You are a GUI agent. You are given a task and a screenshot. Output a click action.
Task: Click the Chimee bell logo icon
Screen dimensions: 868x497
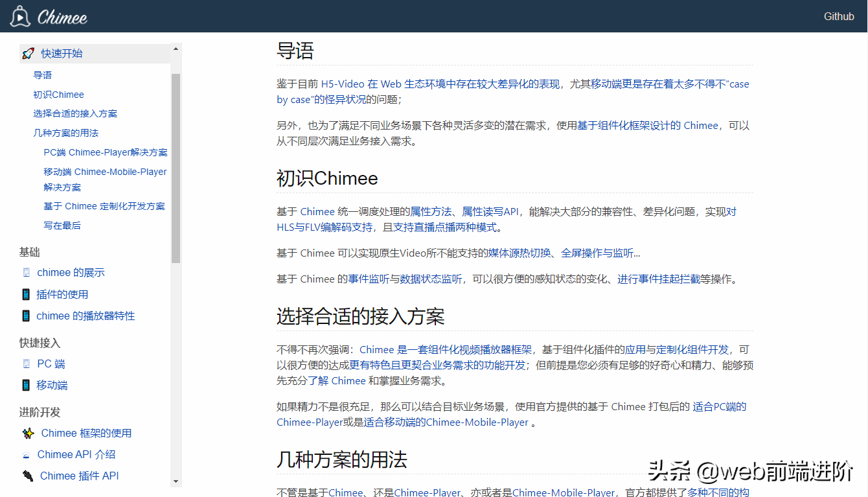pyautogui.click(x=19, y=17)
